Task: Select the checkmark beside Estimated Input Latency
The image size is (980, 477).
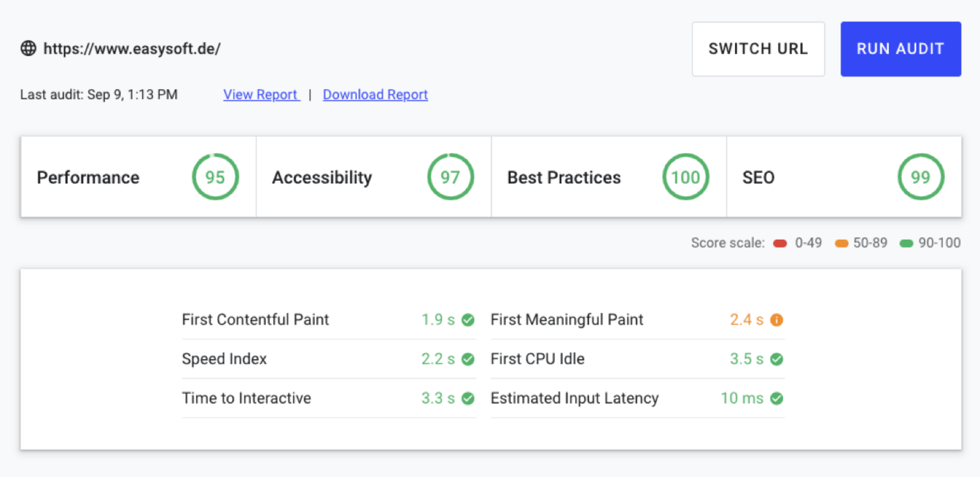Action: (x=777, y=398)
